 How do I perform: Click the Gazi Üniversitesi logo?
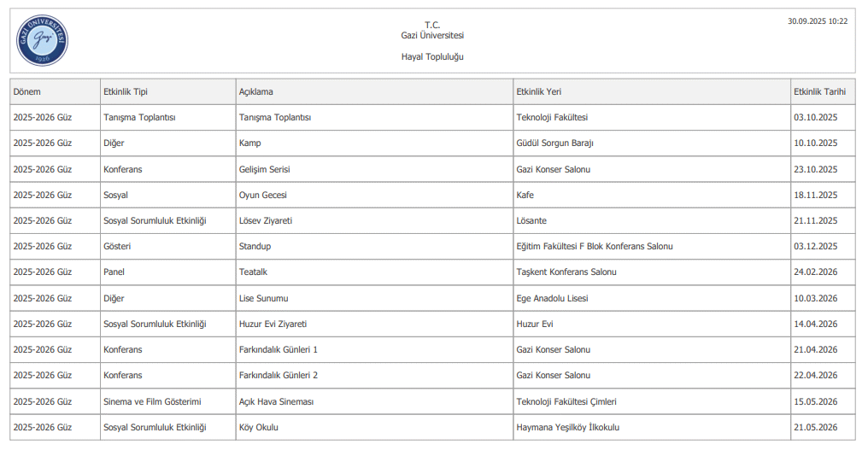[41, 40]
